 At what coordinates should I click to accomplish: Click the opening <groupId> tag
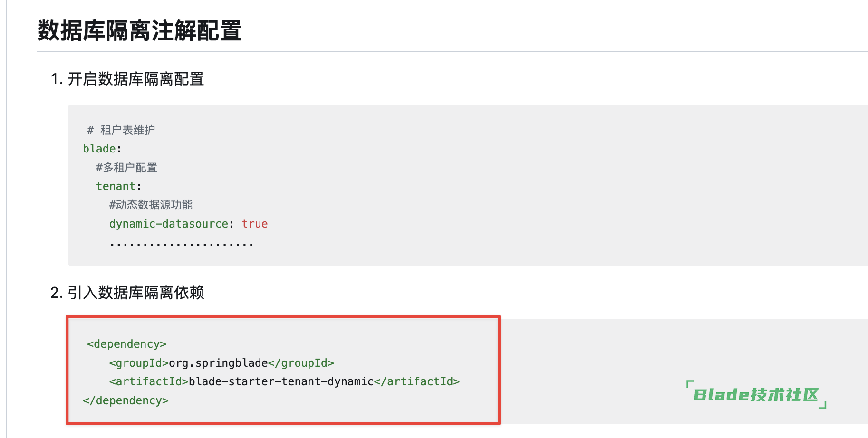139,363
